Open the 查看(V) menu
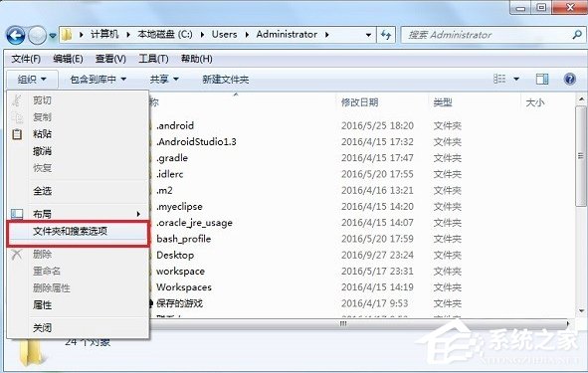Image resolution: width=588 pixels, height=373 pixels. (110, 59)
